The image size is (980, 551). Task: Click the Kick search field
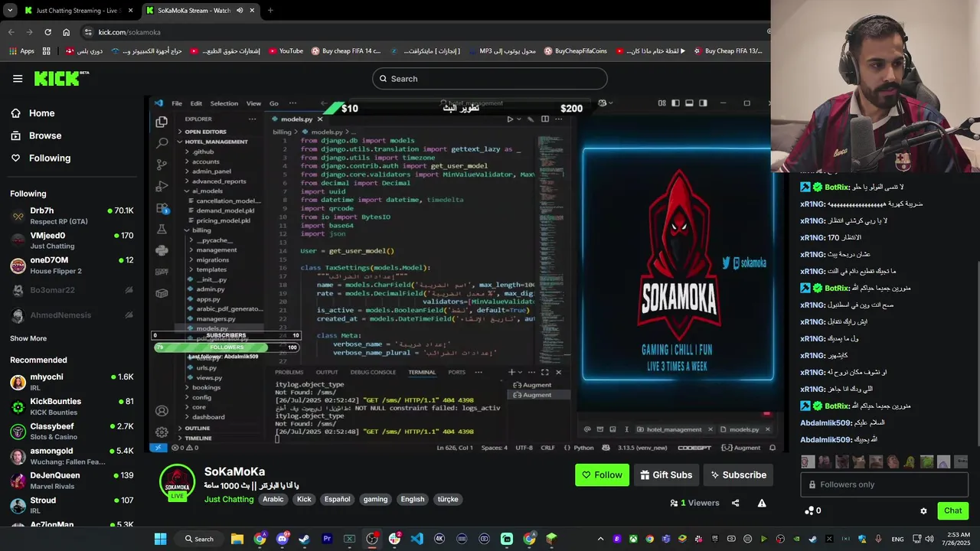pyautogui.click(x=489, y=79)
